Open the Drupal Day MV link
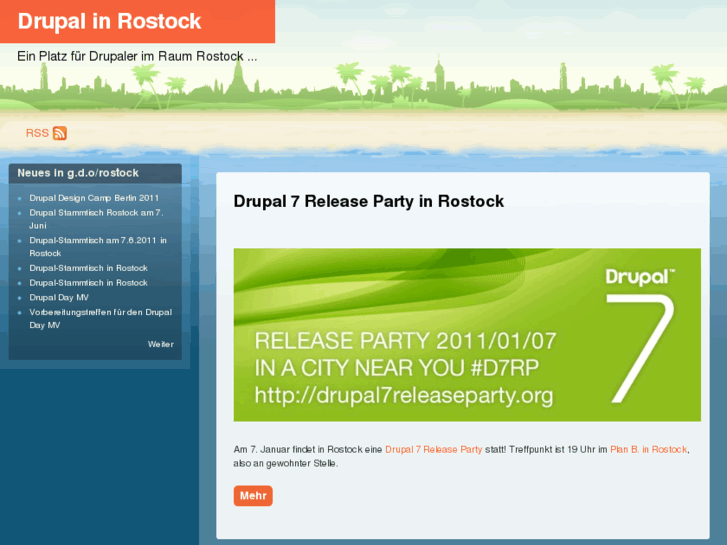The image size is (727, 545). coord(59,297)
